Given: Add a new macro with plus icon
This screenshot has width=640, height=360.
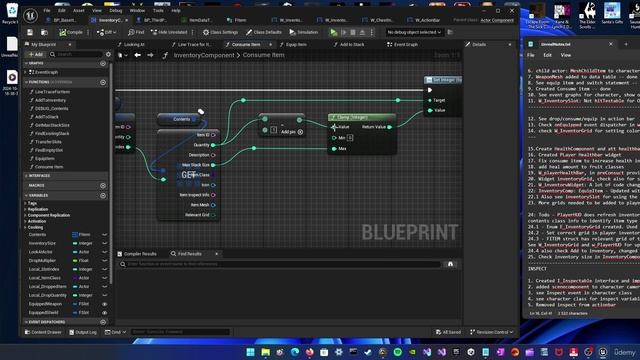Looking at the screenshot, I should 103,186.
